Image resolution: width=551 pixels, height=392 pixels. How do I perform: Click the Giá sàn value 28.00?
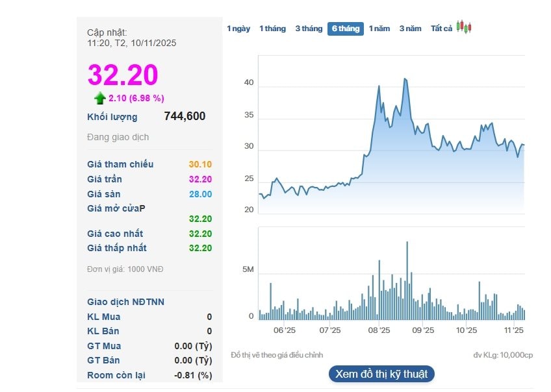[200, 194]
